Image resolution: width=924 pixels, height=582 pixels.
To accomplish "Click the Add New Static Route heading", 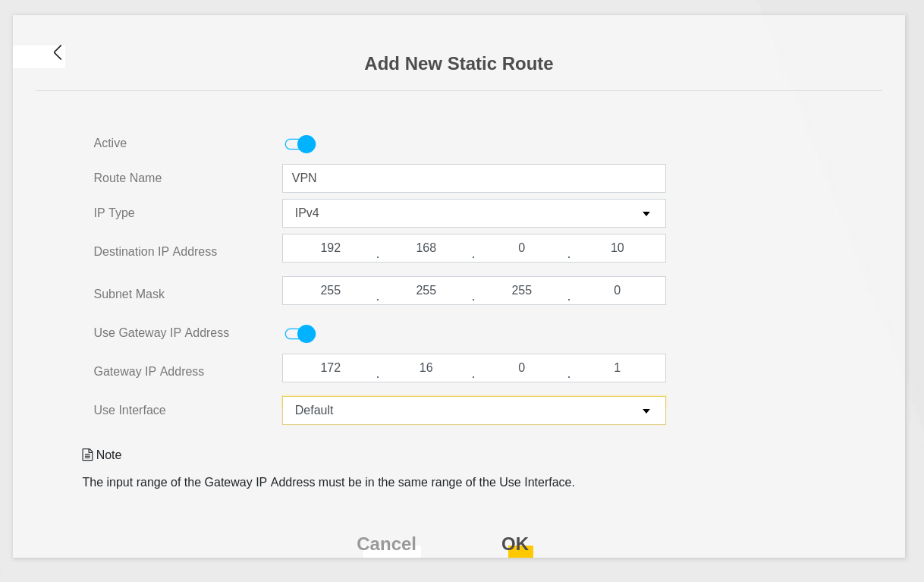I will [459, 64].
